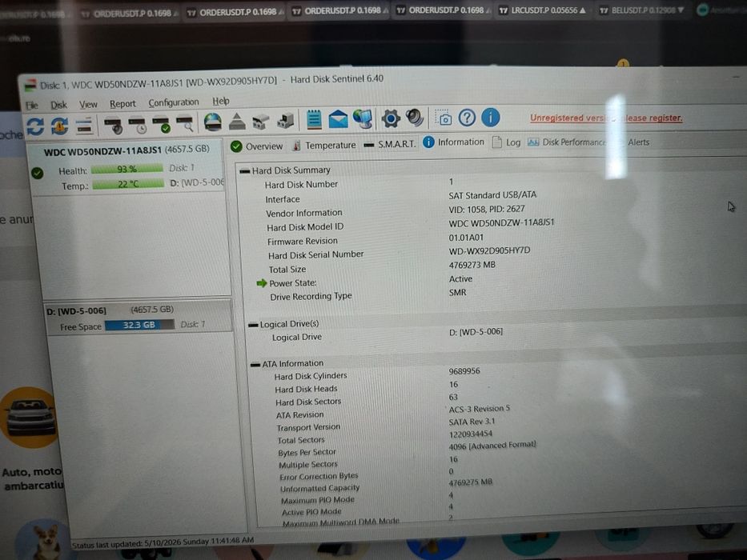The height and width of the screenshot is (560, 747).
Task: Click the green health checkmark icon beside Health
Action: [x=37, y=174]
